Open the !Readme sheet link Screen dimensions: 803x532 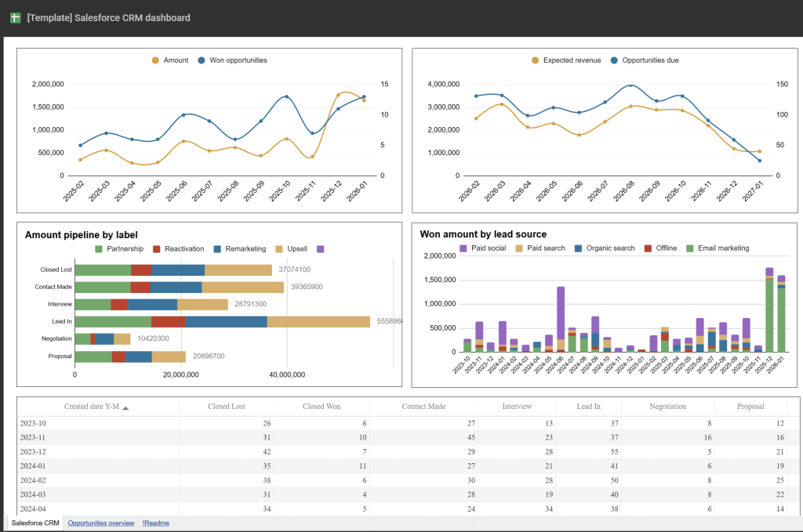click(155, 523)
